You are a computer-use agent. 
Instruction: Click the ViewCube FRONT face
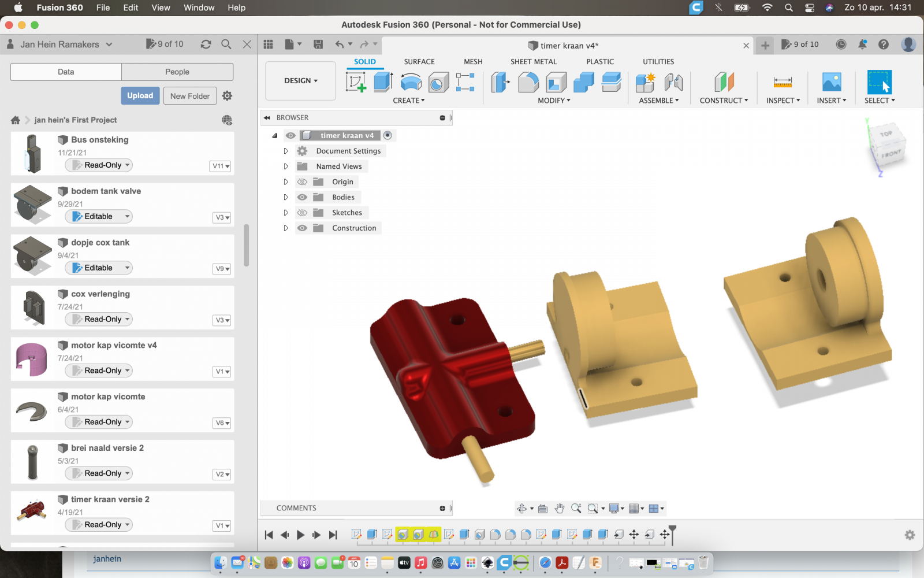pos(891,154)
